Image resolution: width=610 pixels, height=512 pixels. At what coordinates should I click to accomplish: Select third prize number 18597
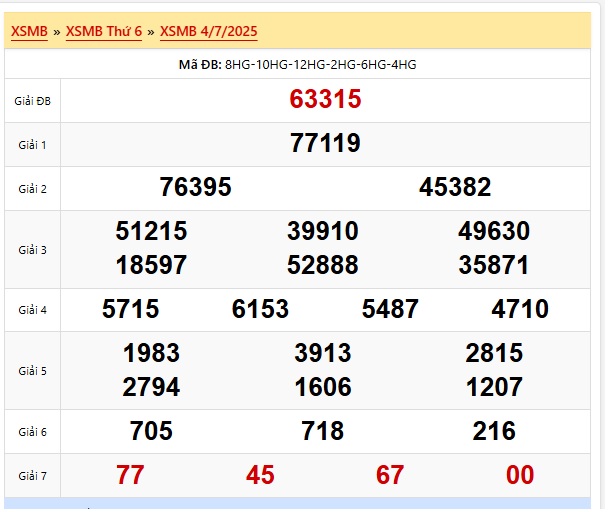[x=152, y=265]
